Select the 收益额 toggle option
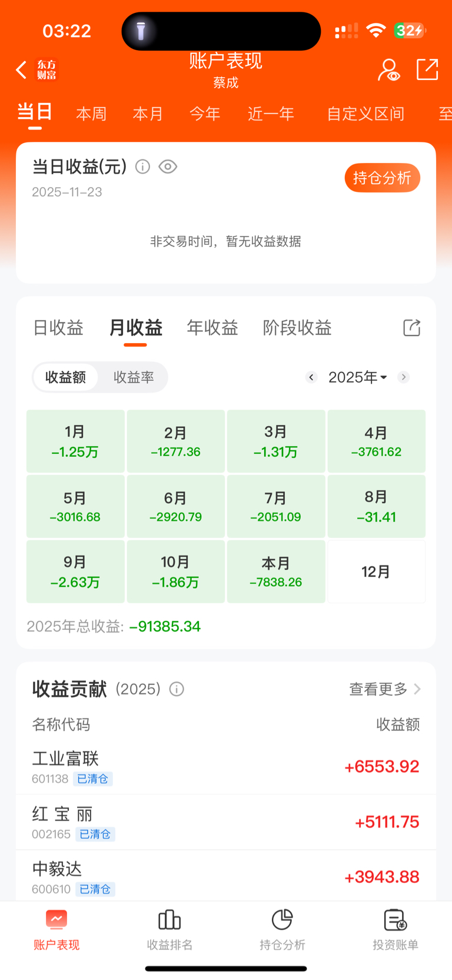 (x=65, y=377)
